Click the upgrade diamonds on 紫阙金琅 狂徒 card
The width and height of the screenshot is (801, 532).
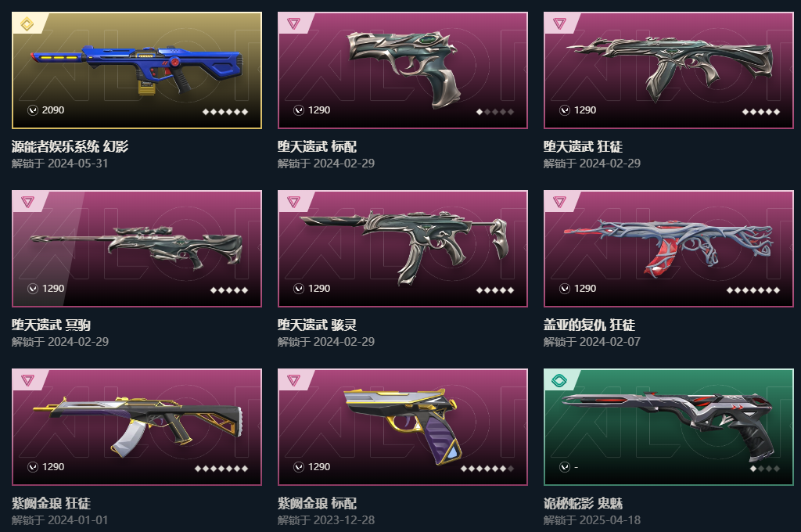click(221, 468)
